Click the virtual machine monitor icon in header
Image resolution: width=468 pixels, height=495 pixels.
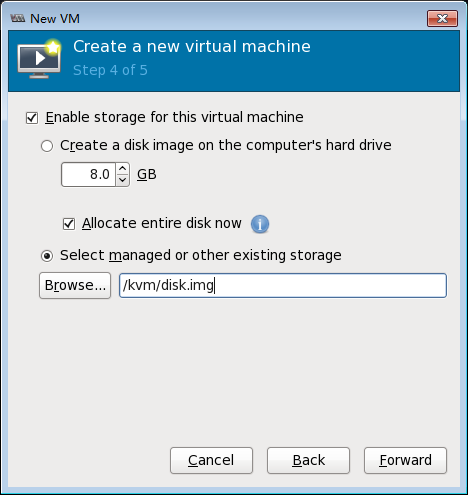click(40, 59)
